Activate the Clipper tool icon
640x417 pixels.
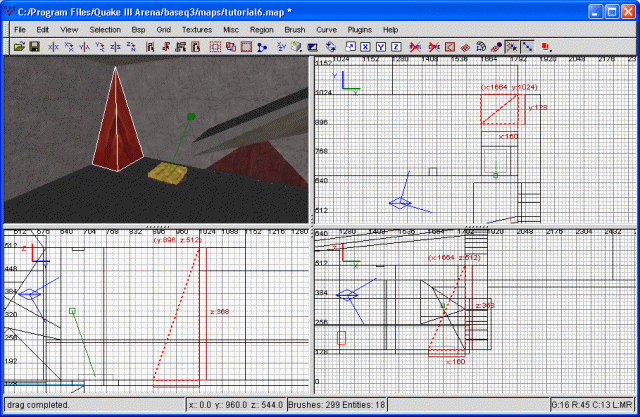(x=262, y=47)
